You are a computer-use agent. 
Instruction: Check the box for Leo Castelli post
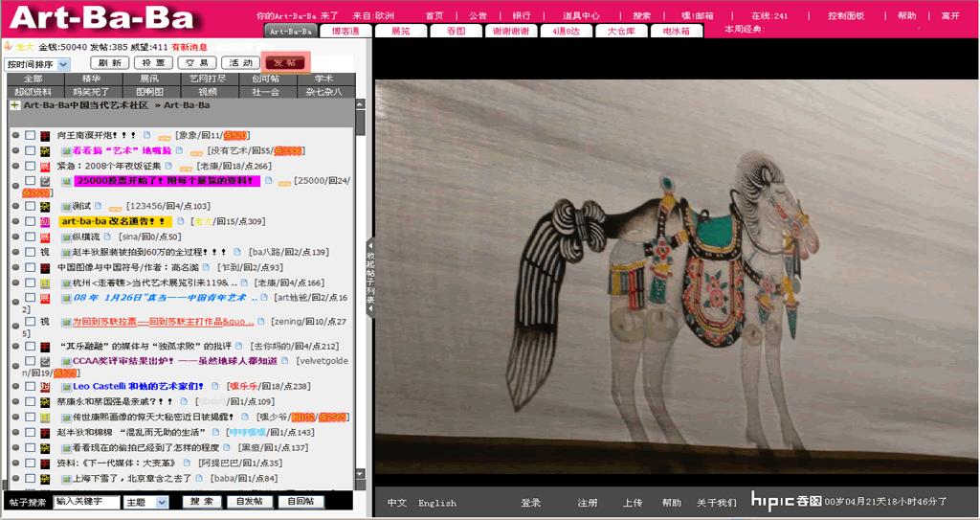pos(30,386)
